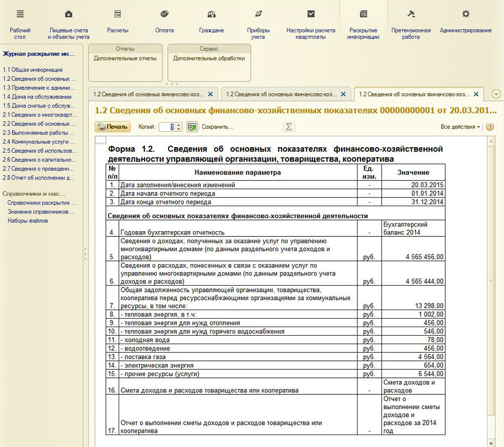The image size is (504, 447).
Task: Select cell Годовая бухгалтерская отчетность
Action: coord(238,228)
